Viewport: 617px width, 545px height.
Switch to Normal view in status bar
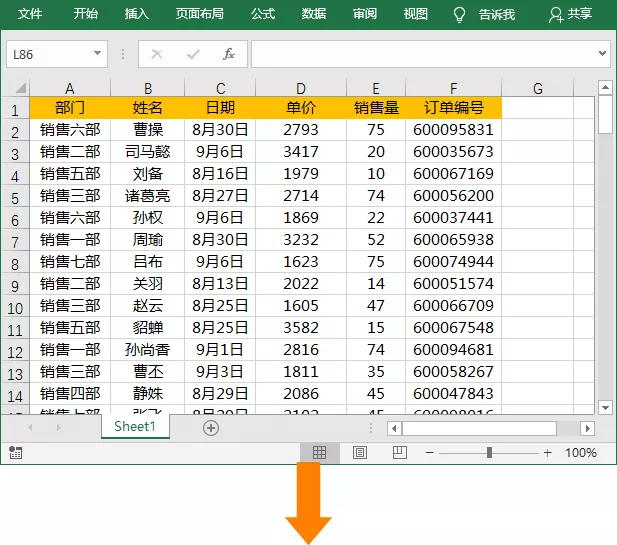click(320, 453)
